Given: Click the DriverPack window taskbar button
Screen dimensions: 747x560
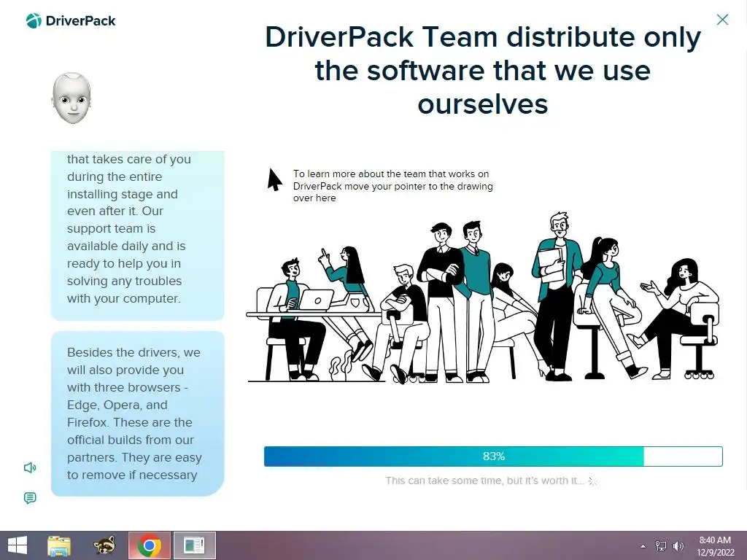Looking at the screenshot, I should (x=194, y=545).
